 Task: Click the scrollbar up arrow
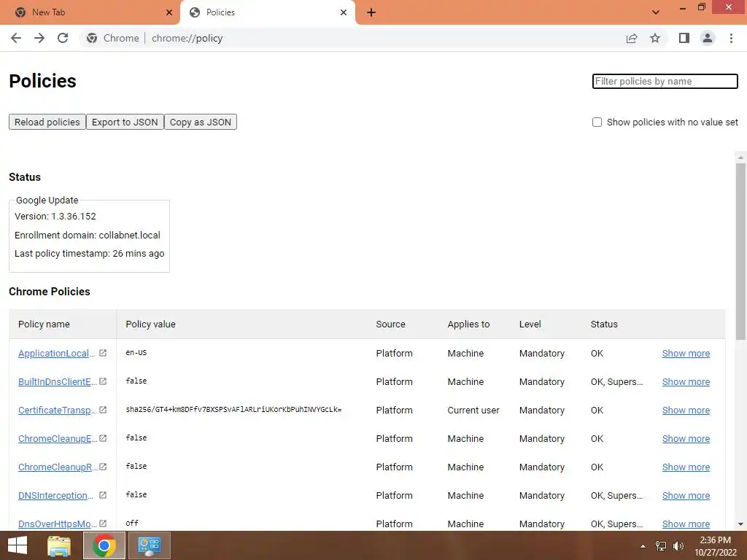(x=740, y=157)
